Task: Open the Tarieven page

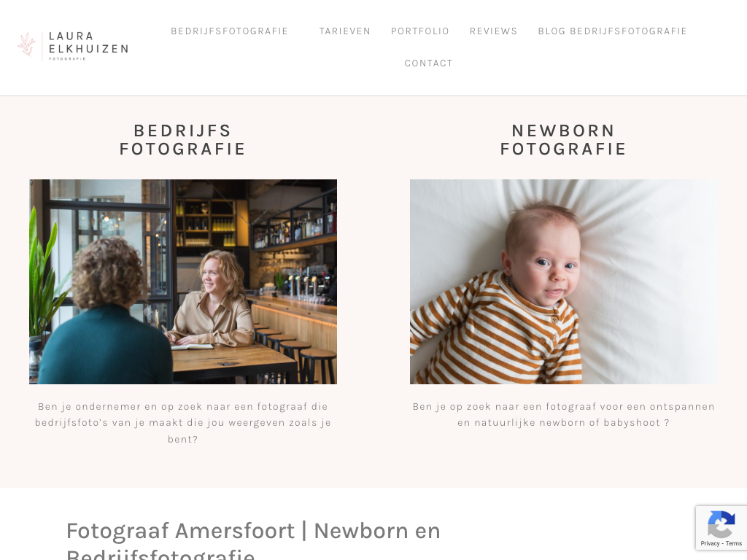Action: [345, 31]
